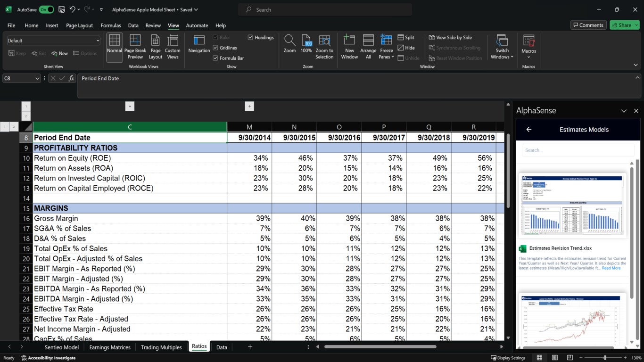
Task: Click Hide window button
Action: click(x=406, y=48)
